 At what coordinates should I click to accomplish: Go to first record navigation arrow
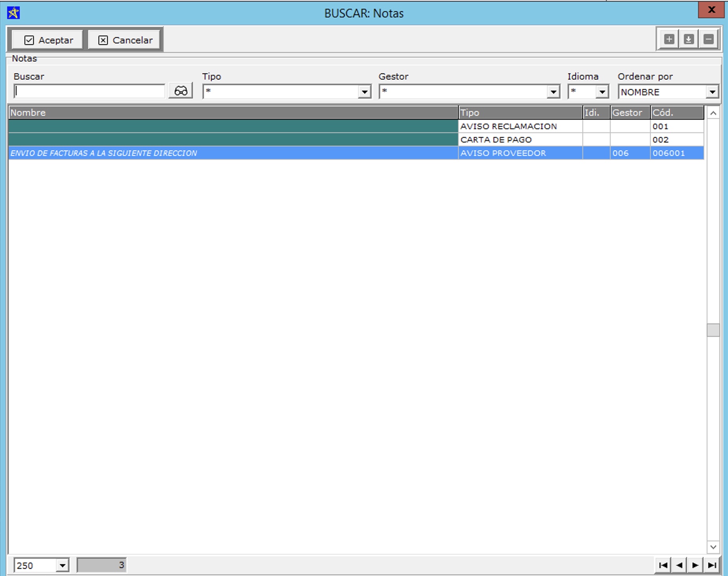coord(663,565)
